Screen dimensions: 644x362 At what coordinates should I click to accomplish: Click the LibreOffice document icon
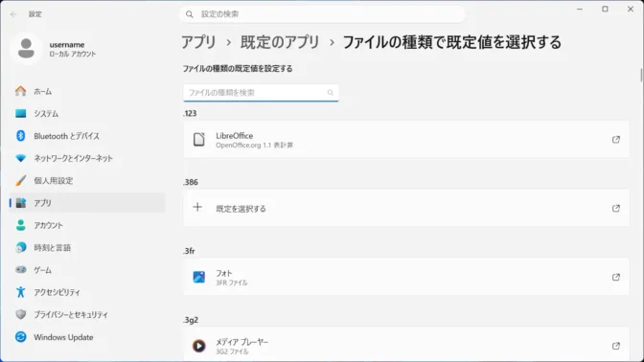[198, 140]
